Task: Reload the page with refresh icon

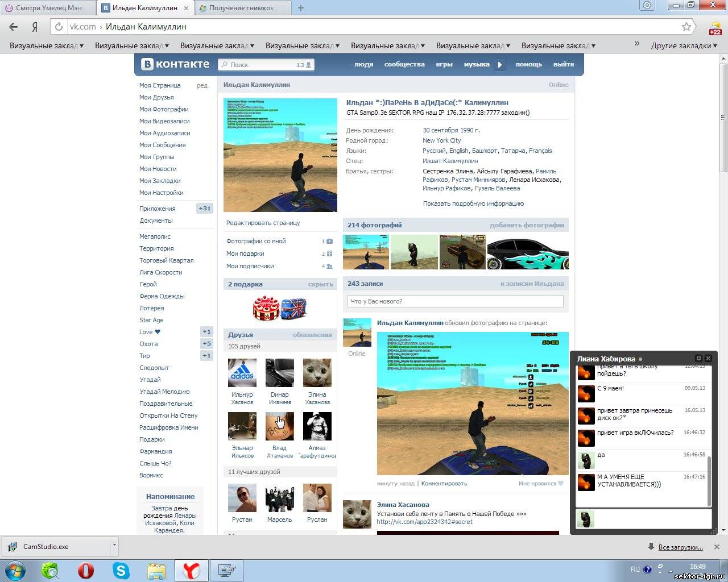Action: point(58,27)
